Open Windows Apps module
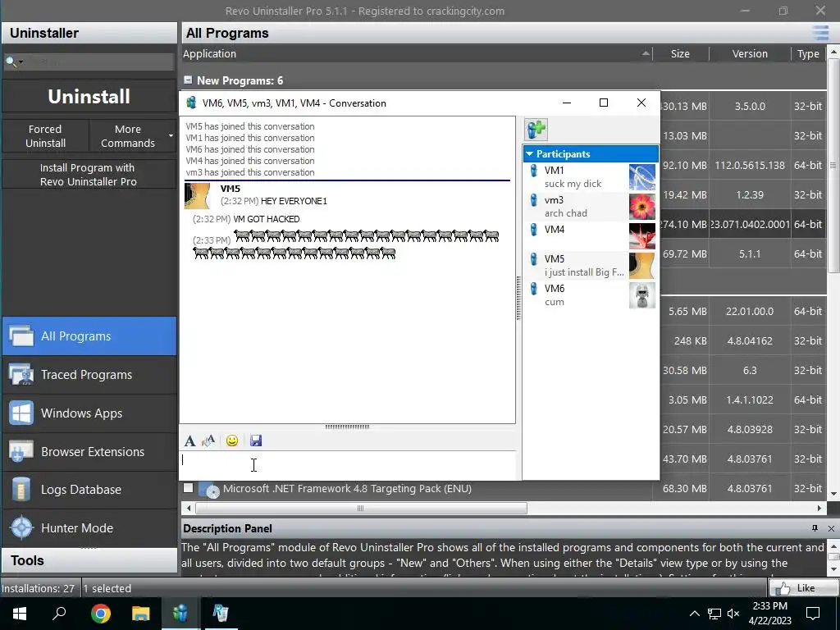This screenshot has height=630, width=840. (89, 413)
